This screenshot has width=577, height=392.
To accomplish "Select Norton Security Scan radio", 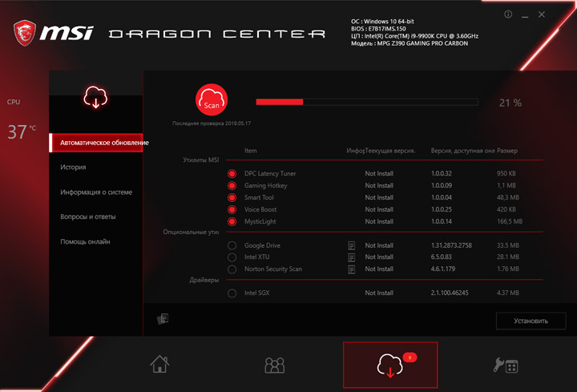I will (x=232, y=269).
